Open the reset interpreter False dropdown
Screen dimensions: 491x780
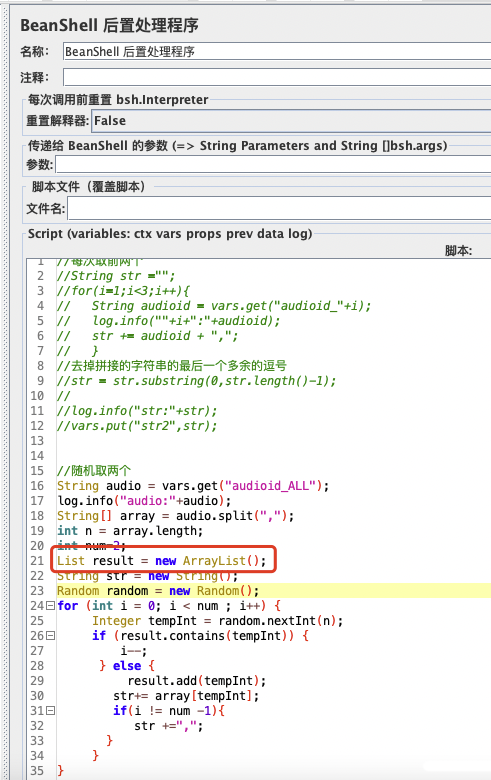coord(291,121)
